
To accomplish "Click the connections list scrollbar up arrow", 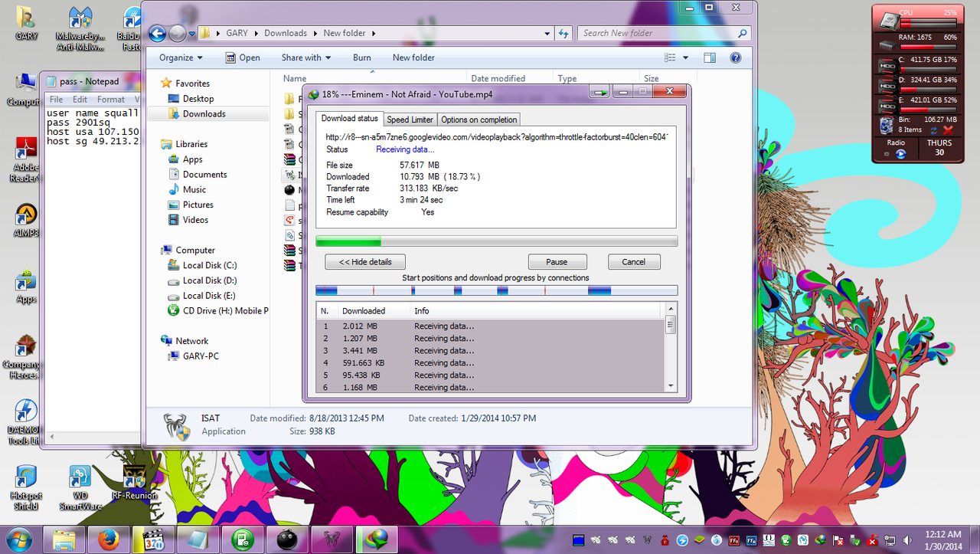I will (x=671, y=309).
